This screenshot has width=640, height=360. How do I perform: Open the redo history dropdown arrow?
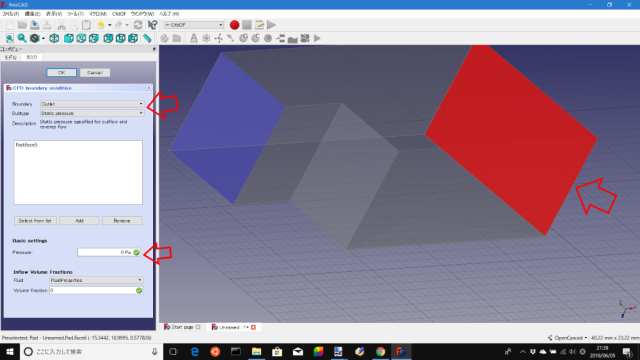coord(127,25)
